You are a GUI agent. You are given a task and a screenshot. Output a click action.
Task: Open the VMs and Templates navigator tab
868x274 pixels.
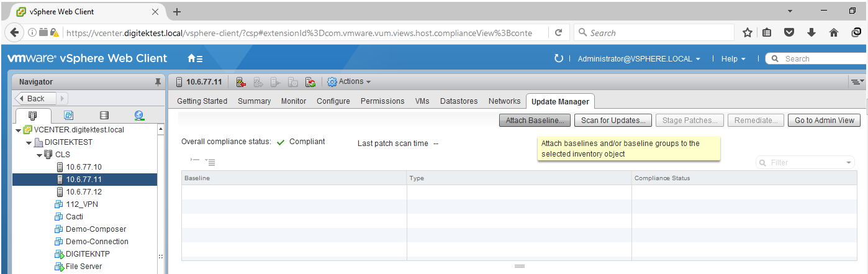[x=68, y=116]
